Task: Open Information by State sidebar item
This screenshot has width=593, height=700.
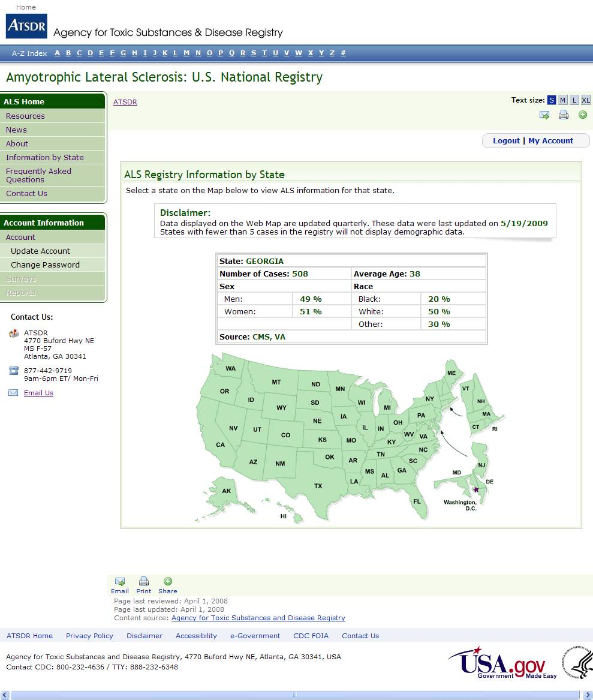Action: pos(52,158)
